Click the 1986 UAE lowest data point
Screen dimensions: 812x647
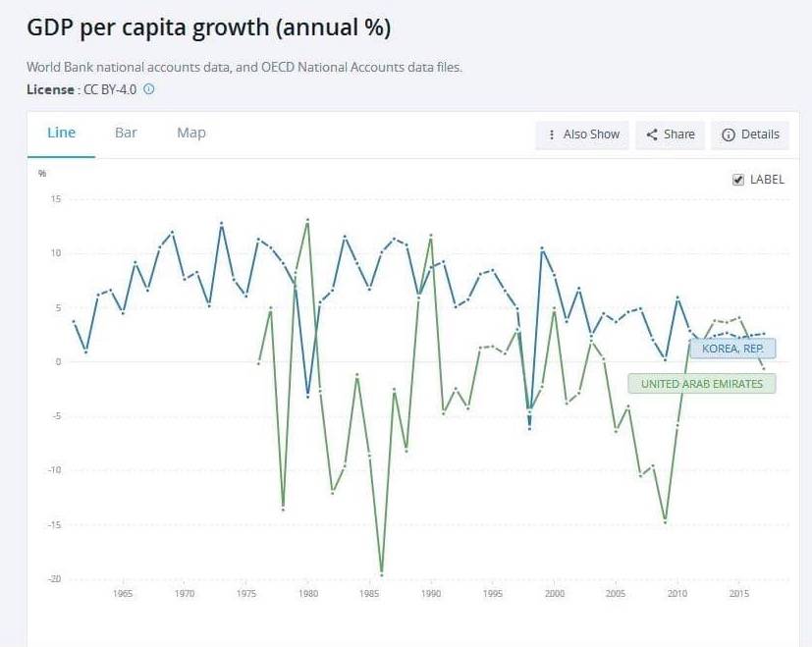382,573
